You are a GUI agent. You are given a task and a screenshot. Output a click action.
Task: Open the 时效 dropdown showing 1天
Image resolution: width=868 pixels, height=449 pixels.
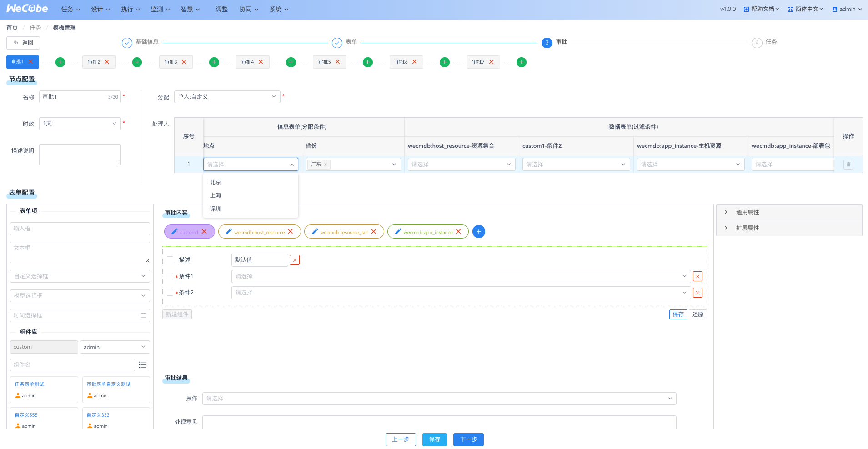point(80,124)
